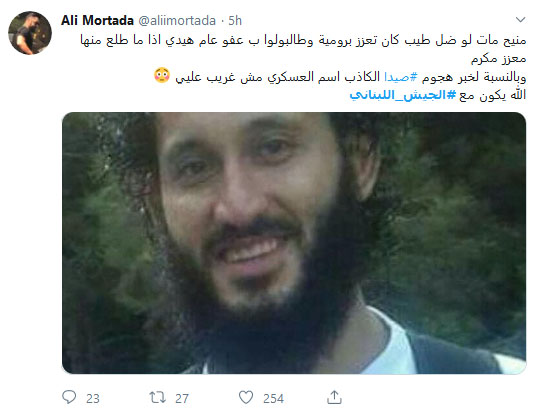The height and width of the screenshot is (420, 536).
Task: Click the reply count 23
Action: [93, 398]
